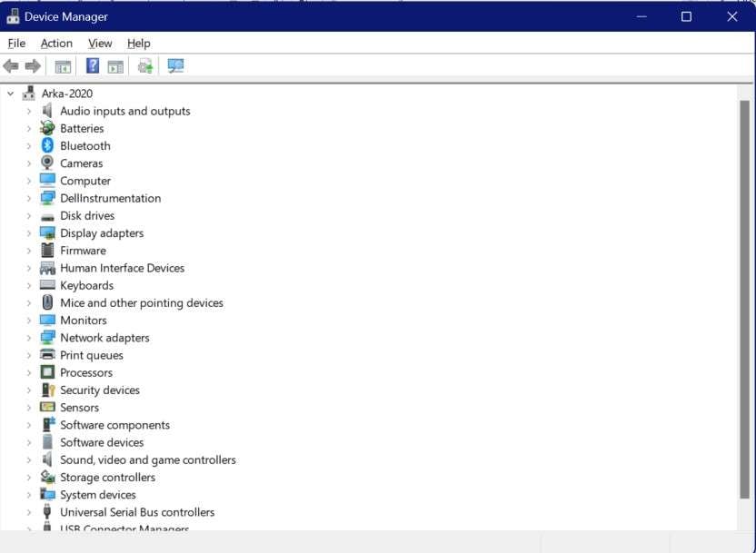
Task: Collapse the Arka-2020 root node
Action: (x=11, y=94)
